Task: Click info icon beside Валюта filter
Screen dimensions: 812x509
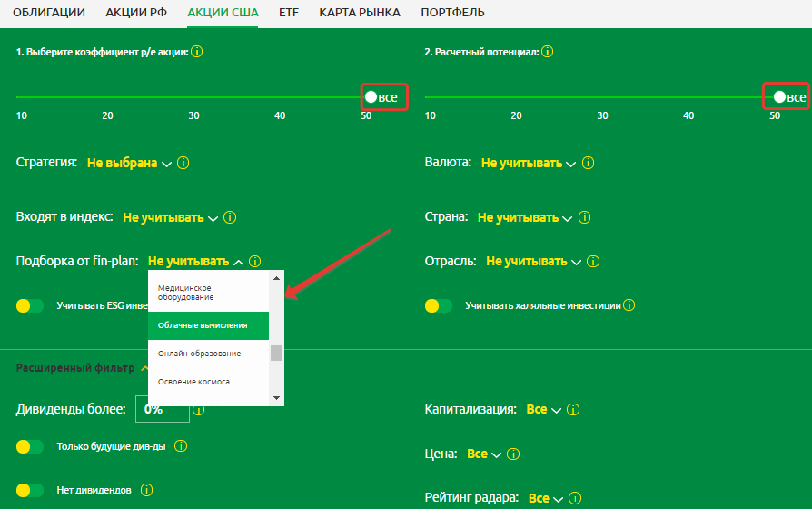Action: pos(589,164)
